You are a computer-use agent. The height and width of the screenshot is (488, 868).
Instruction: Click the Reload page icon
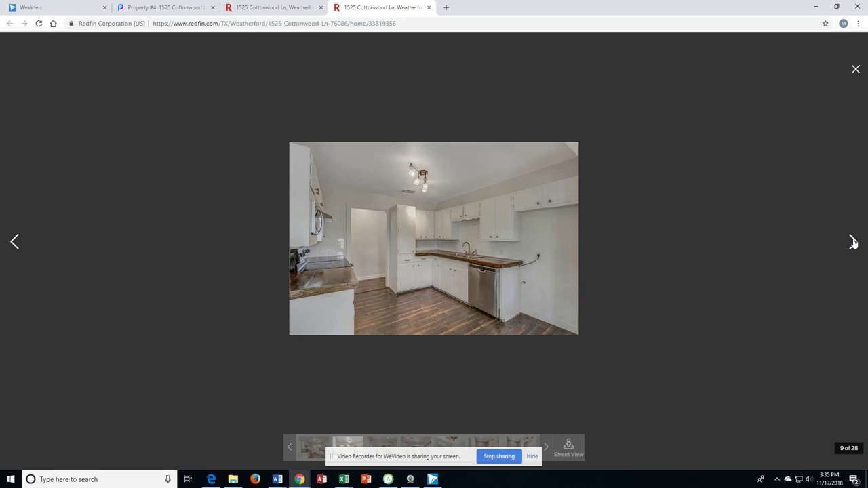39,23
